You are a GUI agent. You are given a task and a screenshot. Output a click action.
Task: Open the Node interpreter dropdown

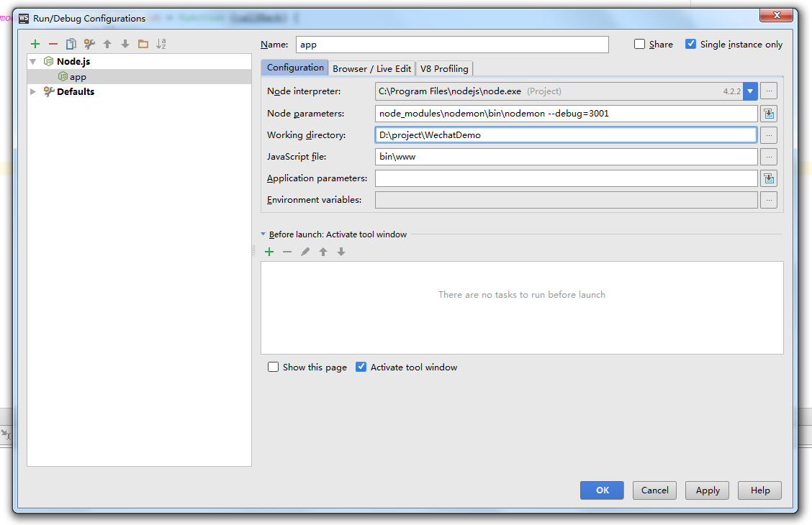750,91
